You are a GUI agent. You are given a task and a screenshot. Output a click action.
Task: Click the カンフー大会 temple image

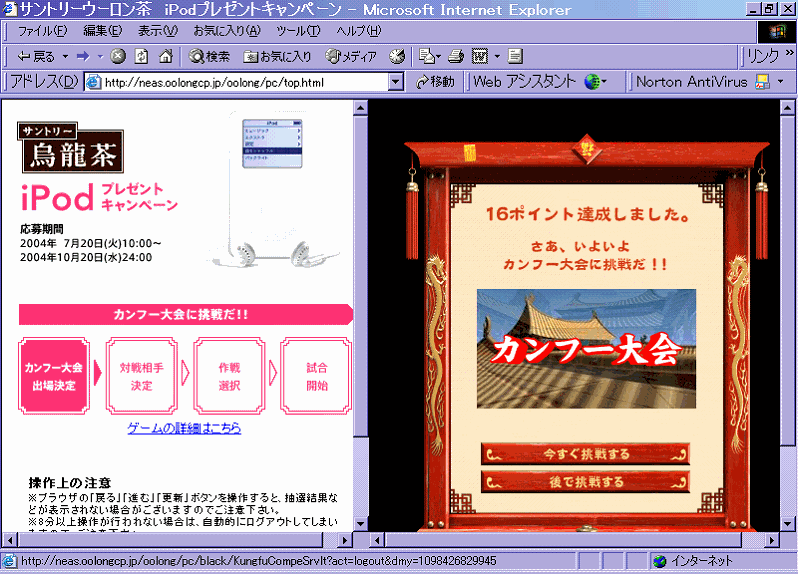point(586,349)
